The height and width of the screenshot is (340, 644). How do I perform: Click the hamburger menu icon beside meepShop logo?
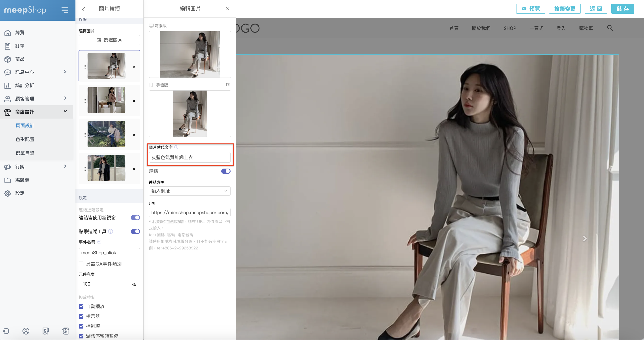[65, 10]
